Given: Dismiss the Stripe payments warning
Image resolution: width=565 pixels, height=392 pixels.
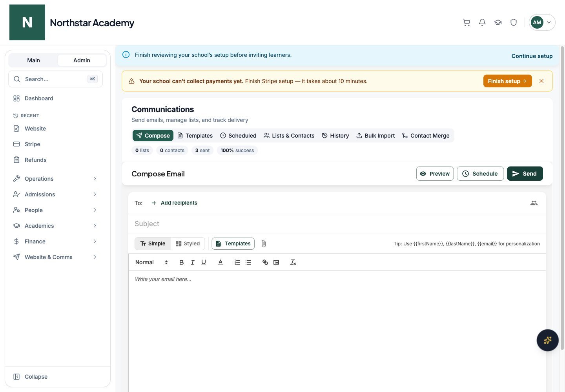Looking at the screenshot, I should coord(541,81).
